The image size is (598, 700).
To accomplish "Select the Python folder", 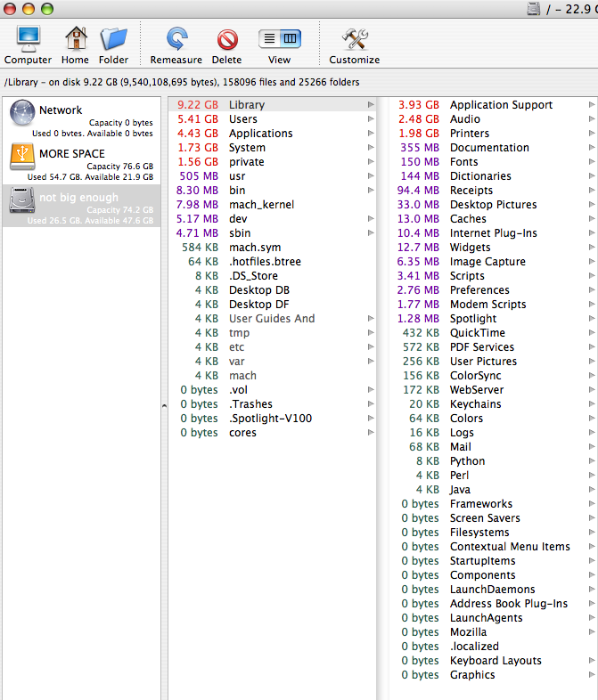I will 494,461.
